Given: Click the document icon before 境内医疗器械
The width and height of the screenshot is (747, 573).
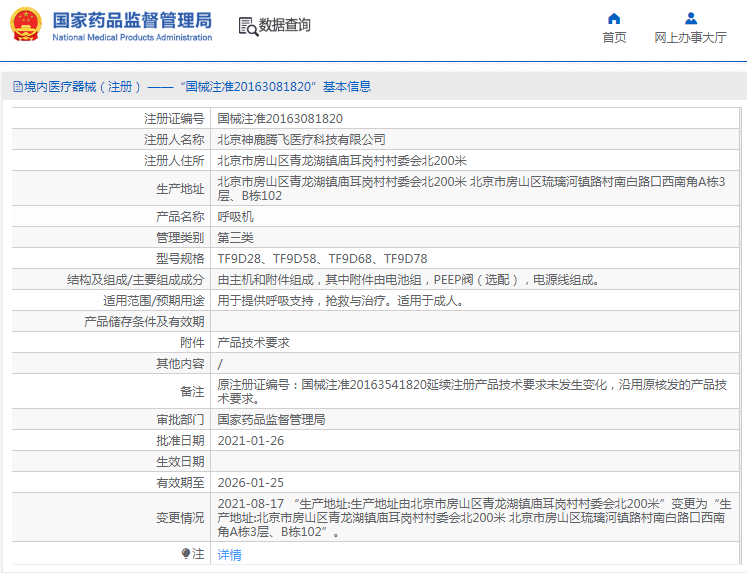Looking at the screenshot, I should point(17,87).
